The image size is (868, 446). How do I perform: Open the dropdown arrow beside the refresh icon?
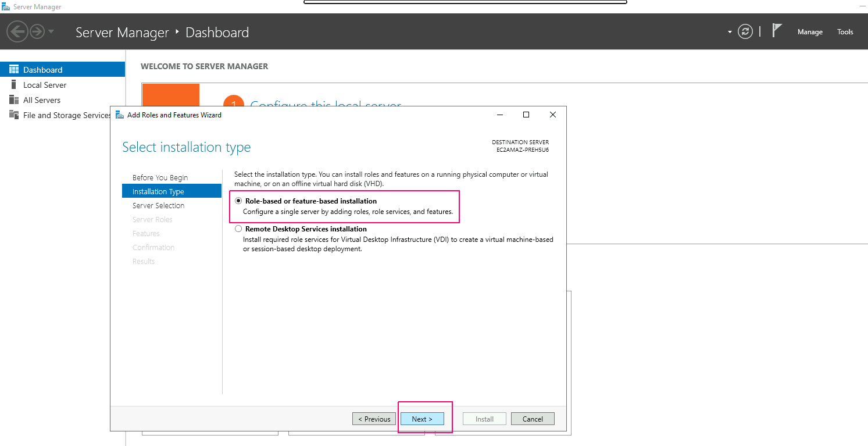coord(730,32)
